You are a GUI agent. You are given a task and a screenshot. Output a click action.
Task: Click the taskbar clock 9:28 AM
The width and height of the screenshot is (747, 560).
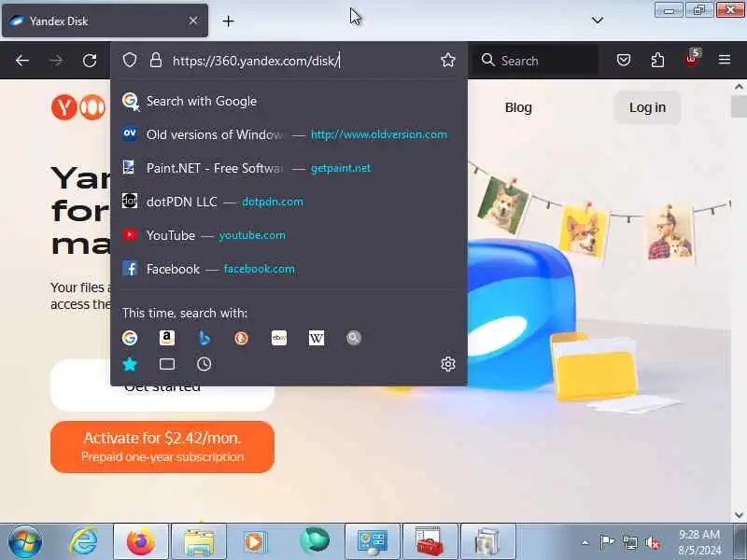pyautogui.click(x=698, y=542)
